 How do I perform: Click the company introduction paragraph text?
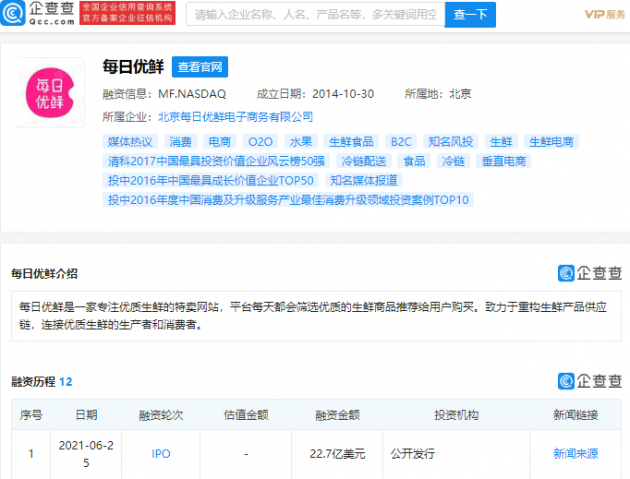313,316
